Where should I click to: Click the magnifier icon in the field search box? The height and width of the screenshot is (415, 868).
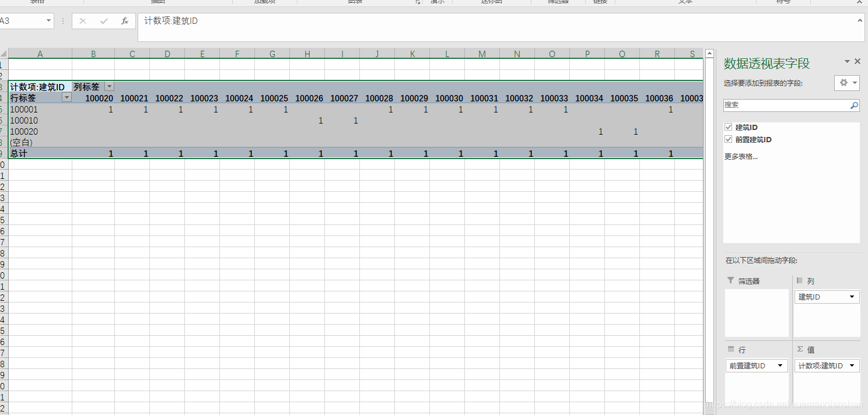[854, 105]
